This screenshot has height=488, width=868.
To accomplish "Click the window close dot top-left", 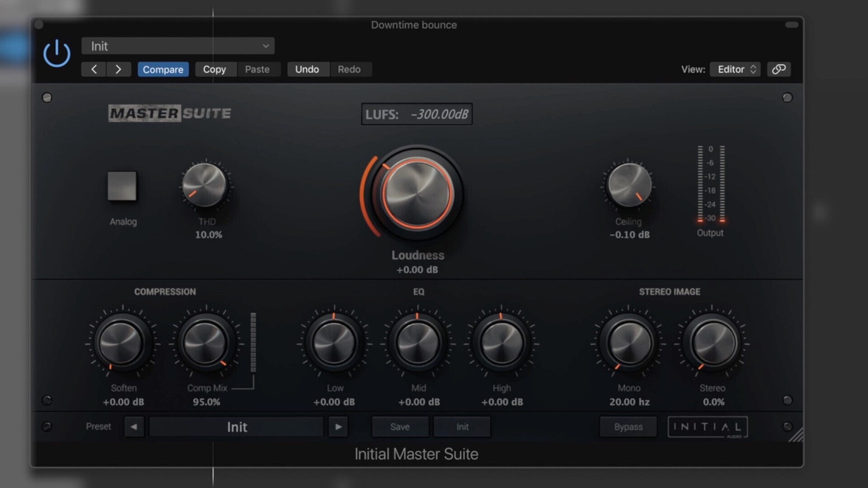I will (39, 25).
